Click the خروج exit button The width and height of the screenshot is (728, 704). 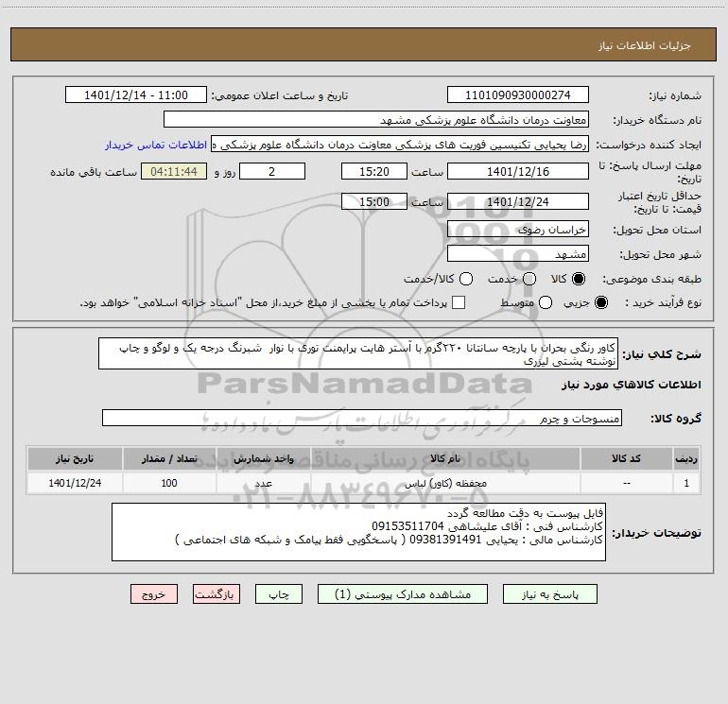[154, 594]
